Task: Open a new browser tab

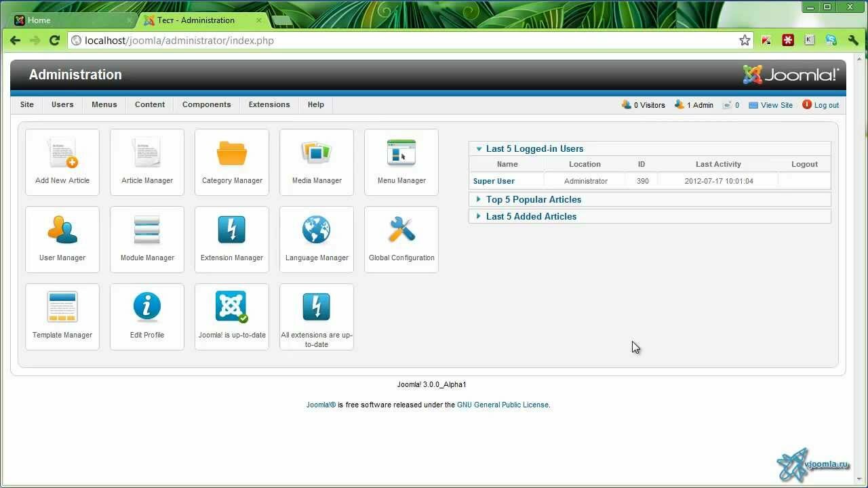Action: point(283,20)
